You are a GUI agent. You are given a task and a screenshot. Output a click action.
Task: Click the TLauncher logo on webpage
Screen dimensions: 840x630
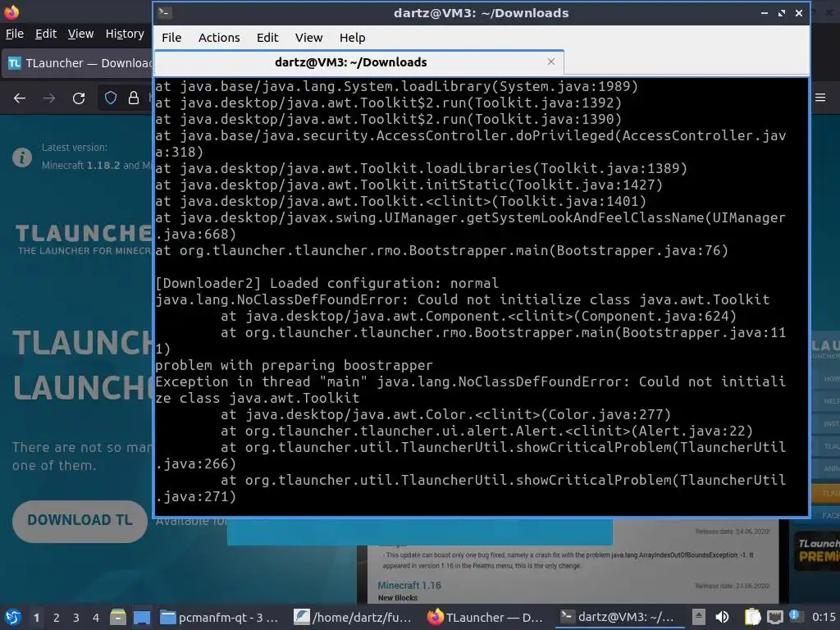click(x=84, y=240)
